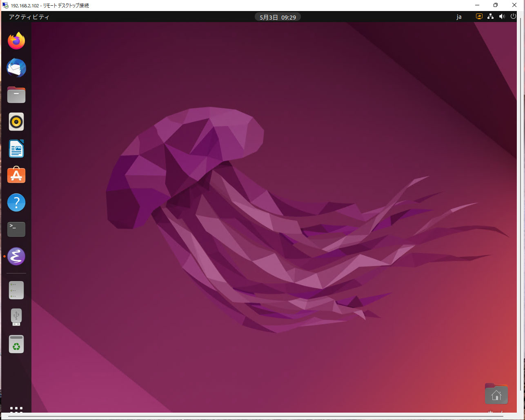This screenshot has height=420, width=525.
Task: Launch the Terminal from the dock
Action: (x=16, y=229)
